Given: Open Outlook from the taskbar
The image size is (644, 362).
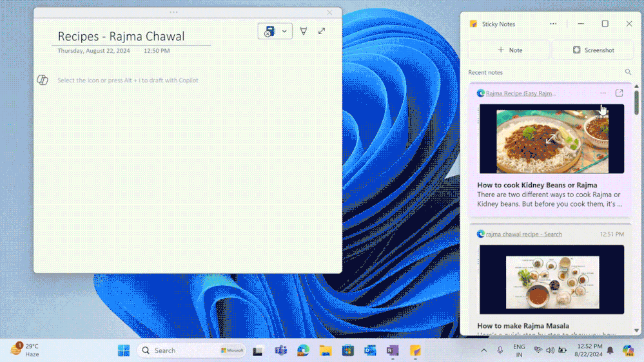Looking at the screenshot, I should coord(371,350).
